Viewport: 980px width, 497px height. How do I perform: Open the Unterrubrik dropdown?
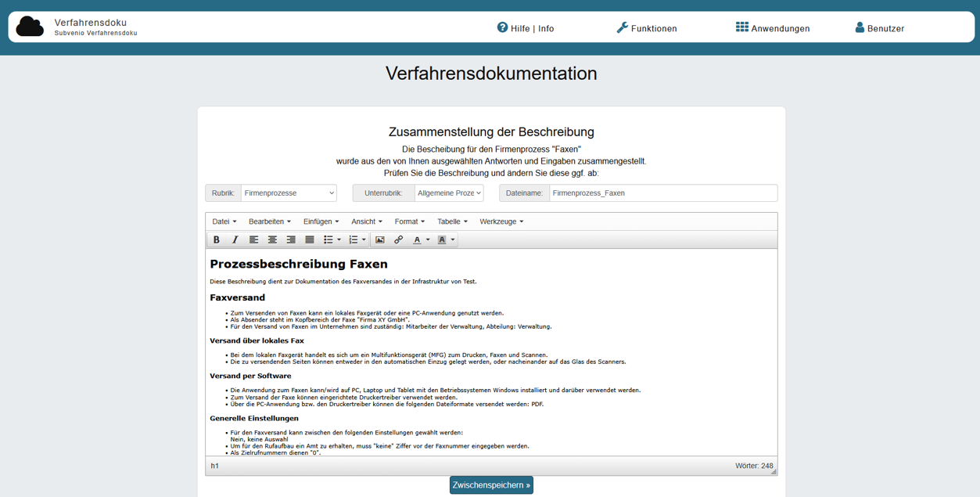449,193
